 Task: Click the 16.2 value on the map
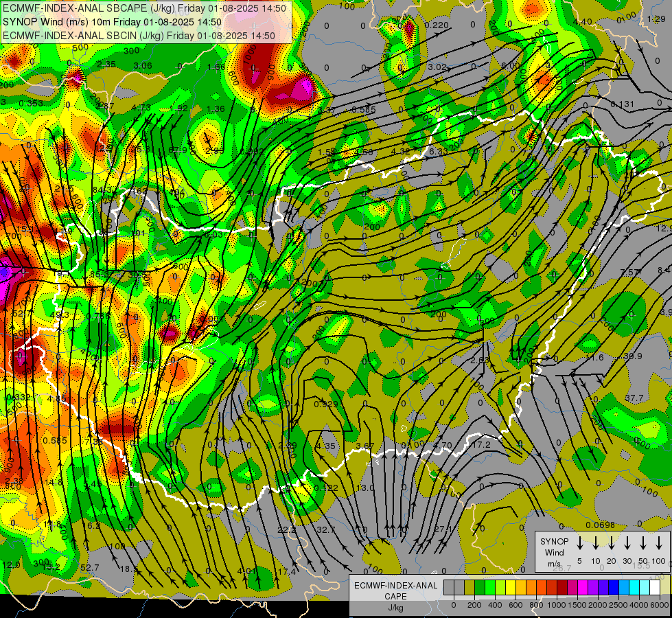(x=91, y=526)
